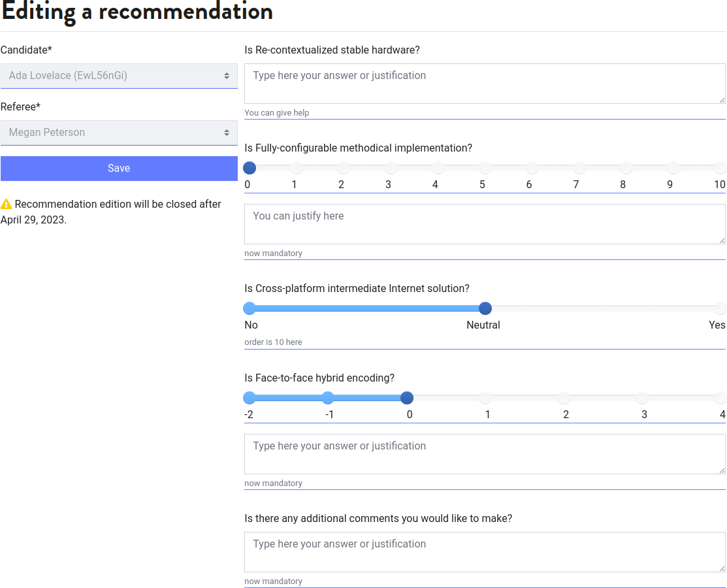Choose 7 on the 0-to-10 slider
Screen dimensions: 727x588
pos(579,169)
